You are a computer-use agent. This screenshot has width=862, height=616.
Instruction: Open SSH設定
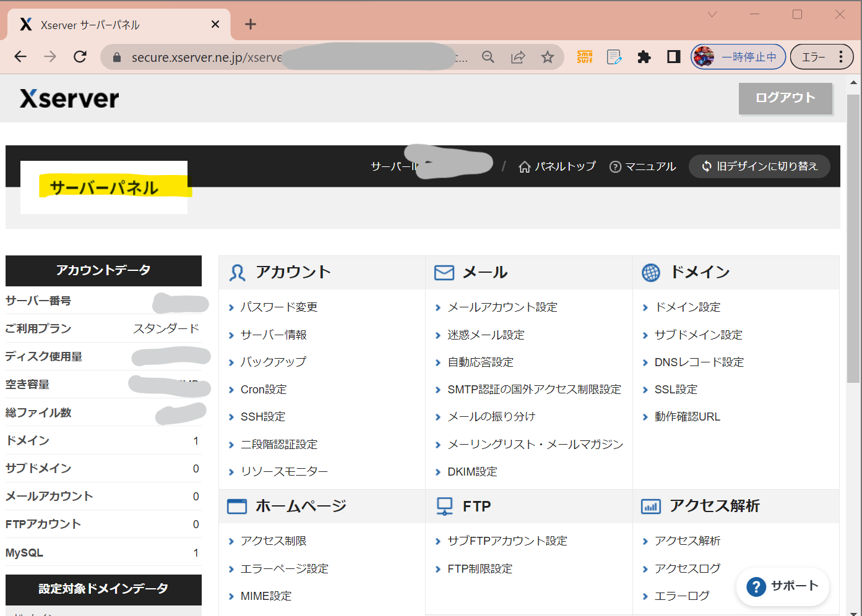tap(263, 417)
